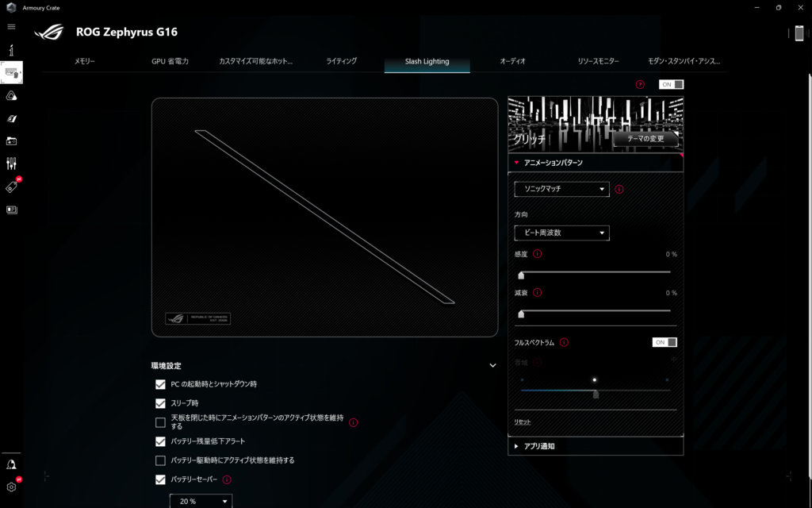The width and height of the screenshot is (812, 508).
Task: Open the Featured deals tag icon
Action: click(11, 187)
